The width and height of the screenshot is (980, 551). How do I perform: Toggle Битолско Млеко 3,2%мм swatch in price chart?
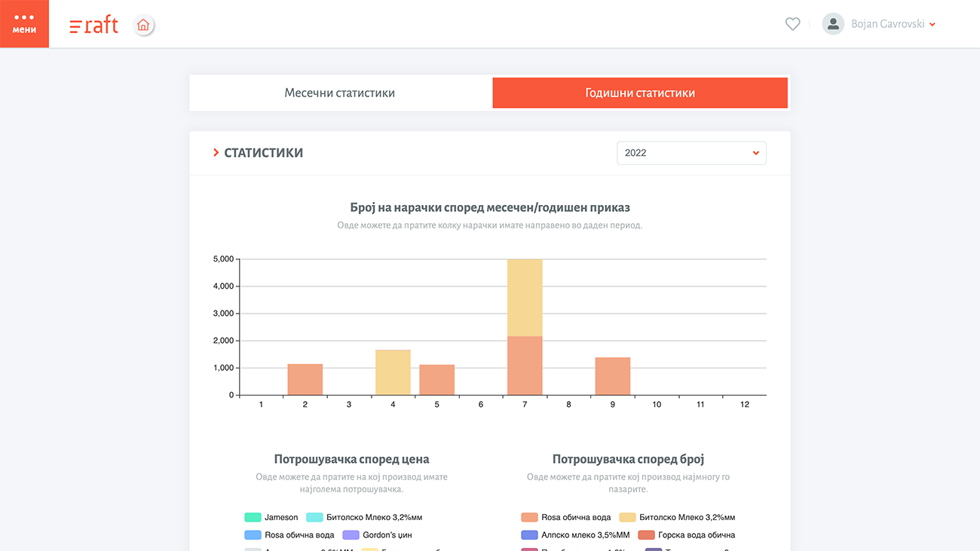[314, 518]
